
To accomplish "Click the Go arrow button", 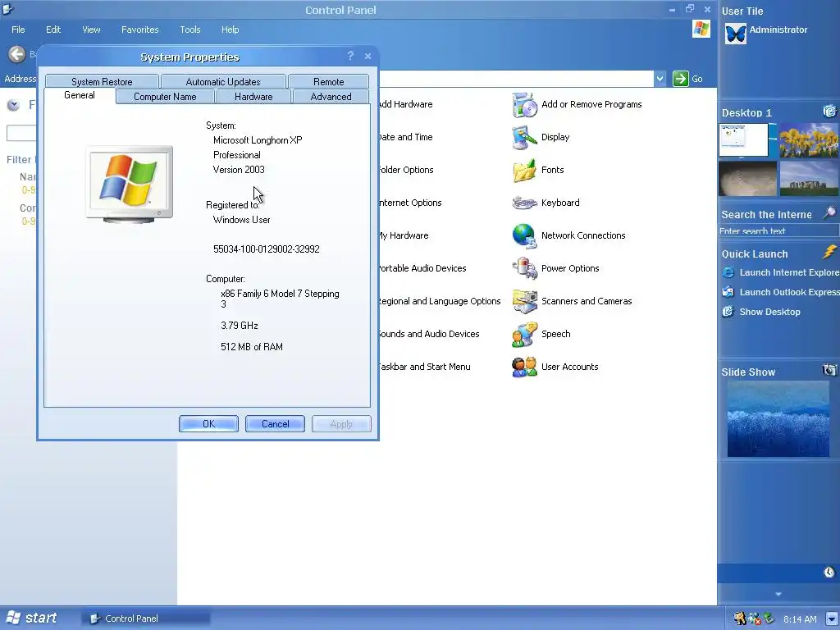I will pyautogui.click(x=680, y=79).
